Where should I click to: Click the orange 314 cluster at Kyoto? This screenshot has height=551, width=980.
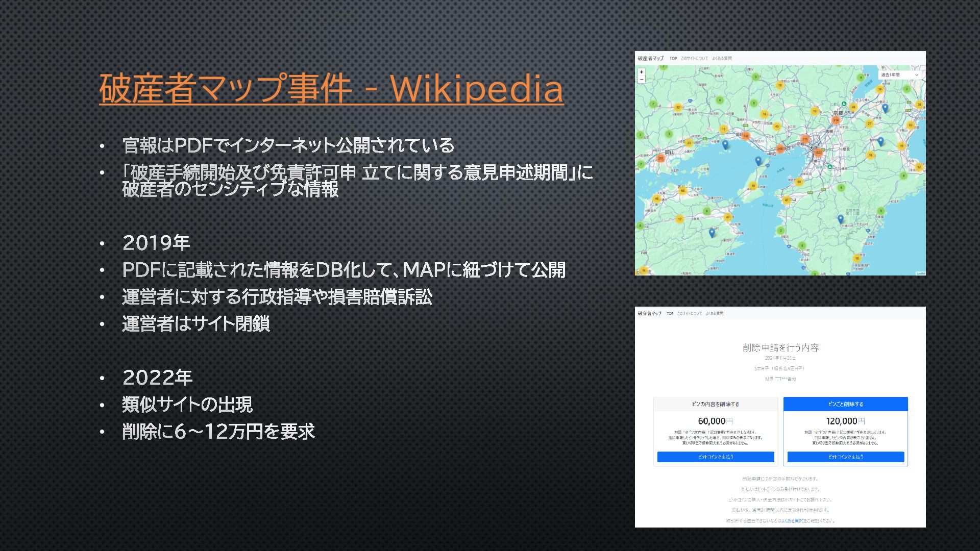click(836, 120)
